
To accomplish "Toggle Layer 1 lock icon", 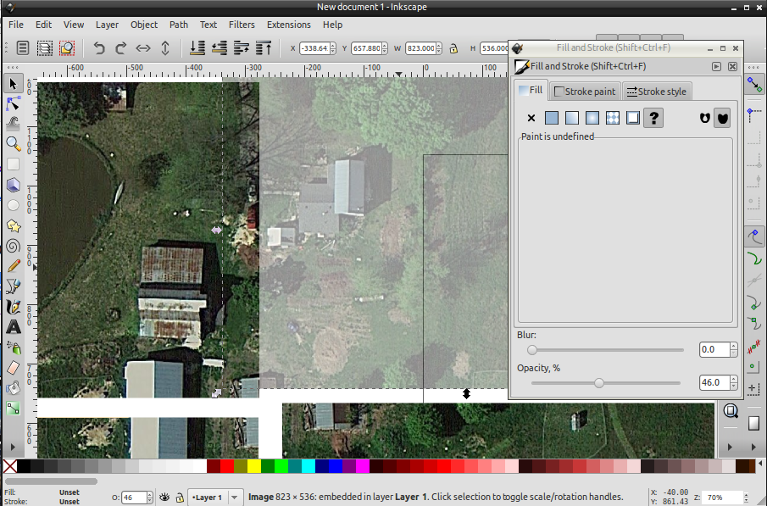I will [x=179, y=497].
